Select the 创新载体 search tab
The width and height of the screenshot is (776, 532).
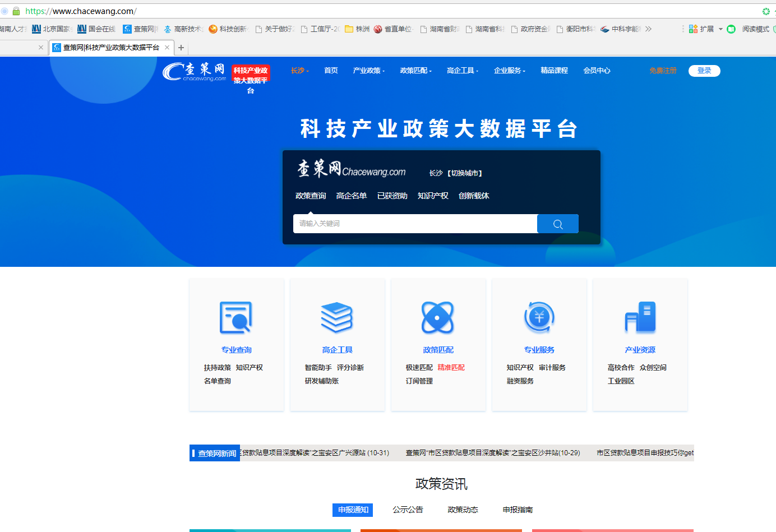pyautogui.click(x=474, y=196)
